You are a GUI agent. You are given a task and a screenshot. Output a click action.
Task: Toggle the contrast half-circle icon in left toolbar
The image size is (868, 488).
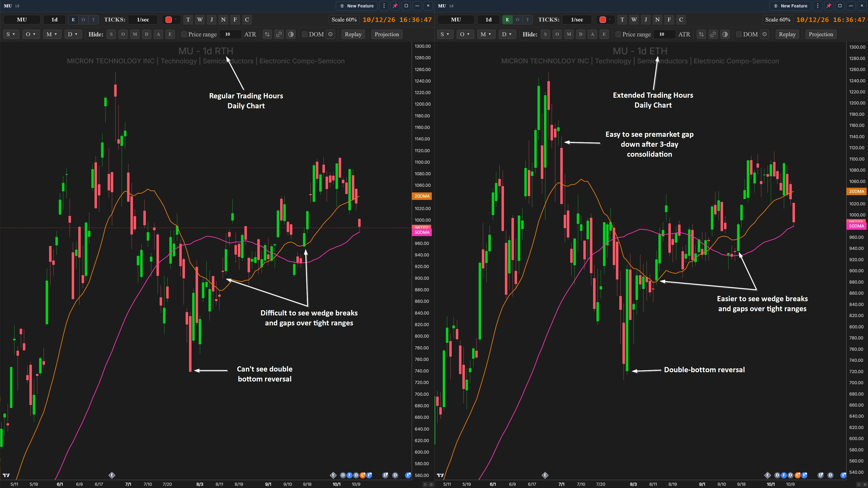pyautogui.click(x=291, y=34)
